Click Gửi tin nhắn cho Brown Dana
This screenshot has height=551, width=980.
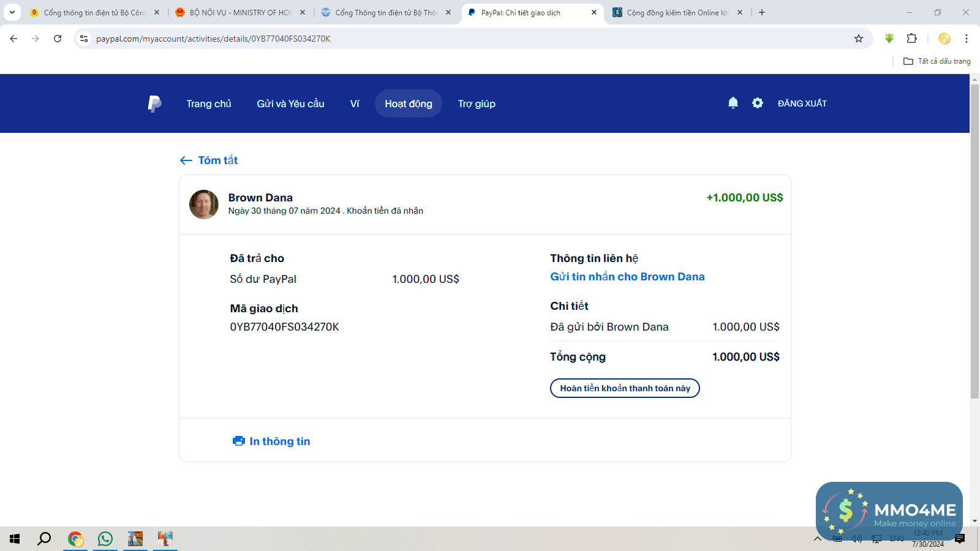(627, 277)
